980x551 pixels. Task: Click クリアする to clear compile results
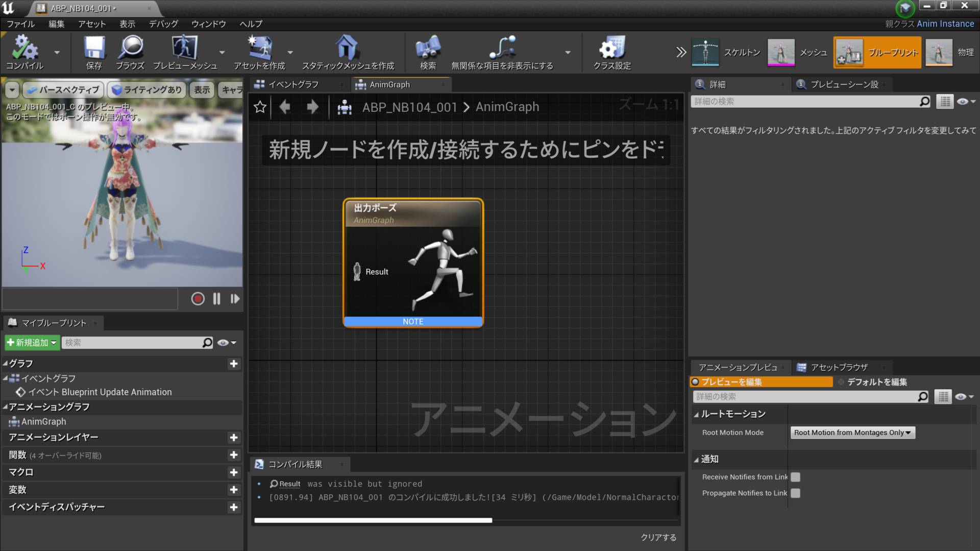658,537
